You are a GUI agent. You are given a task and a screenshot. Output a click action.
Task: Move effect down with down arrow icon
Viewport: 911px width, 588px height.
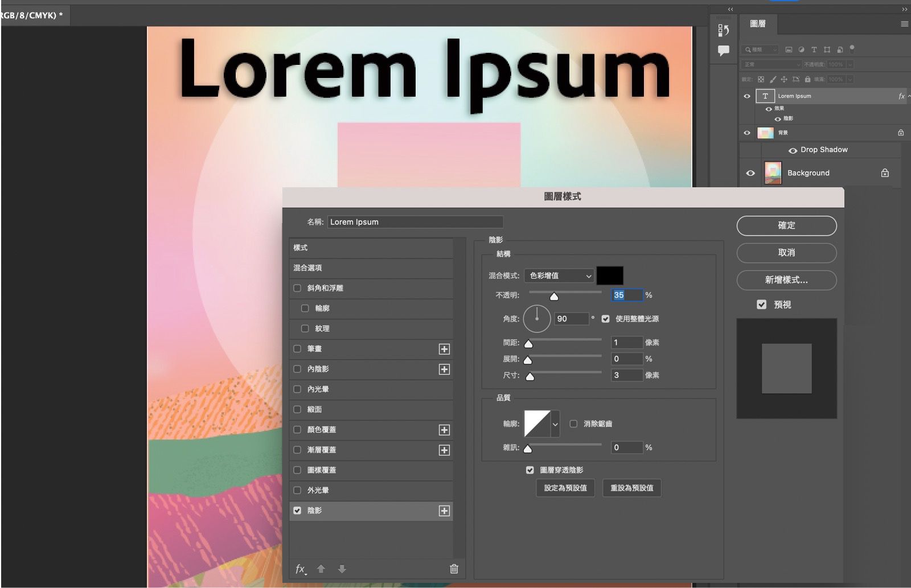click(x=342, y=569)
